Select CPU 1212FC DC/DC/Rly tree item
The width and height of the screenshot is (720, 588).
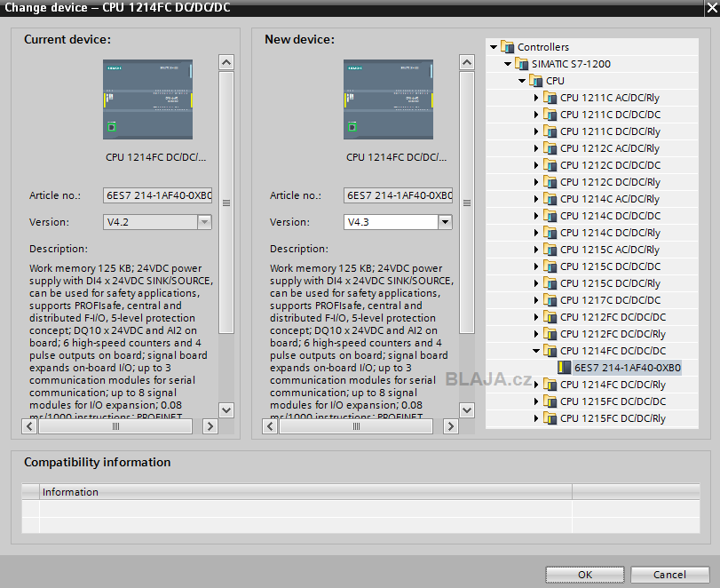coord(613,334)
